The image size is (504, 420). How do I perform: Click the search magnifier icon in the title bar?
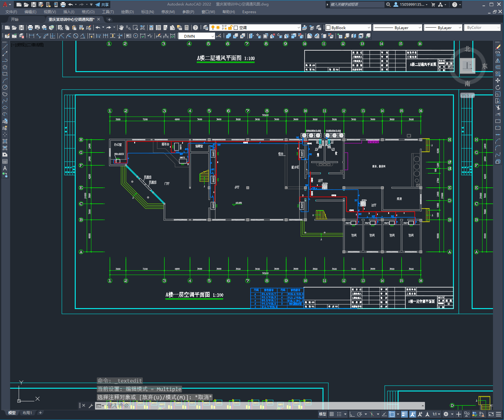click(x=388, y=5)
